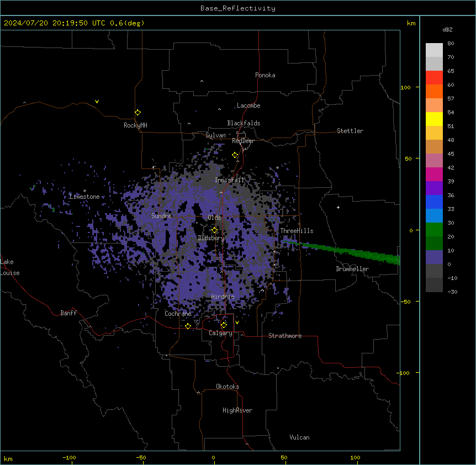Click the asterisk marker above Limestone label
476x465 pixels.
[84, 191]
